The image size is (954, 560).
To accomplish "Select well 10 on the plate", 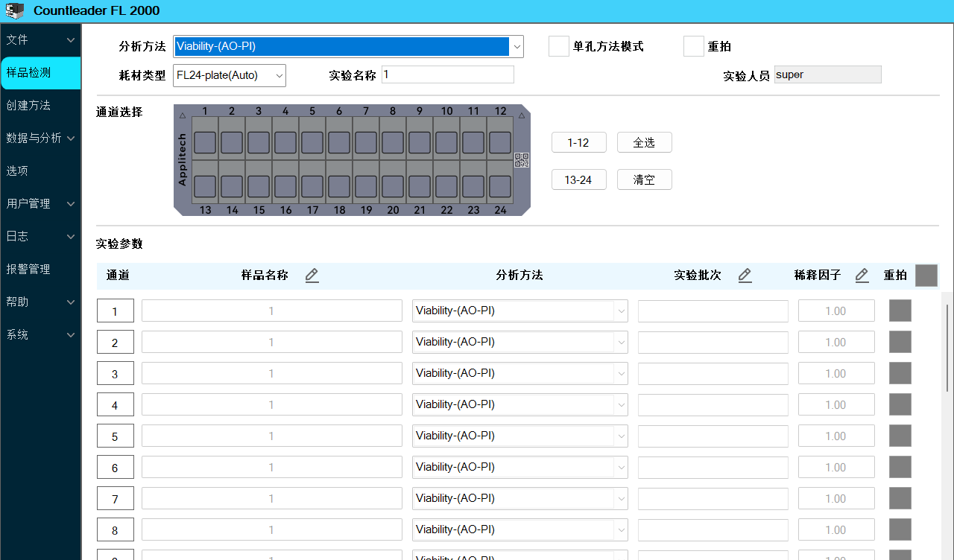I will pos(446,142).
